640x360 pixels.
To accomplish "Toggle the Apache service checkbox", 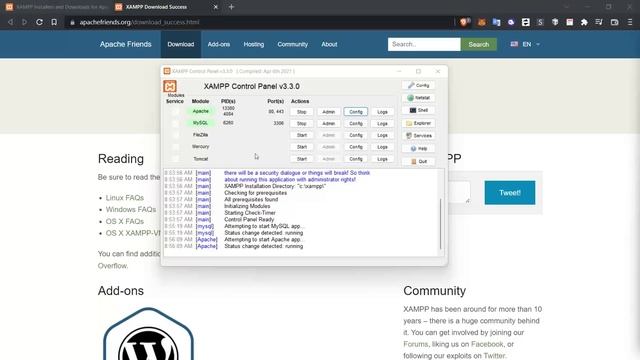I will (175, 111).
